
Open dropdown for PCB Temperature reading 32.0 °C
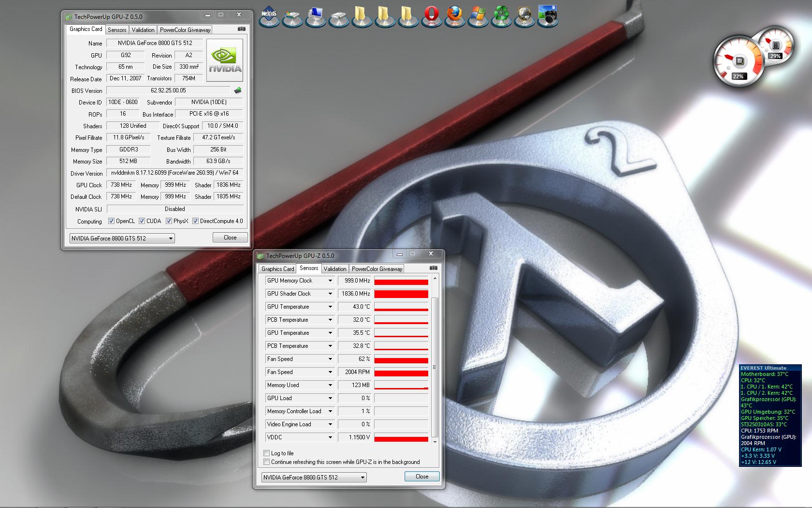click(x=330, y=320)
